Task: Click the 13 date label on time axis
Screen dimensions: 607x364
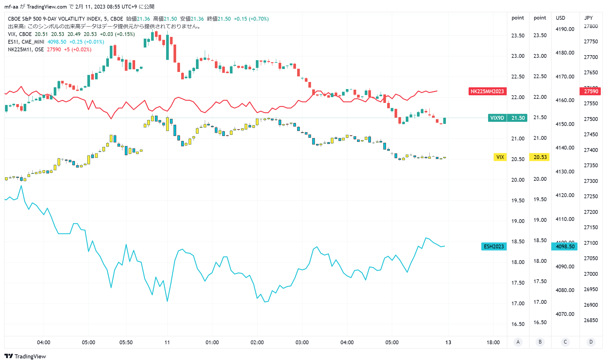Action: tap(448, 342)
